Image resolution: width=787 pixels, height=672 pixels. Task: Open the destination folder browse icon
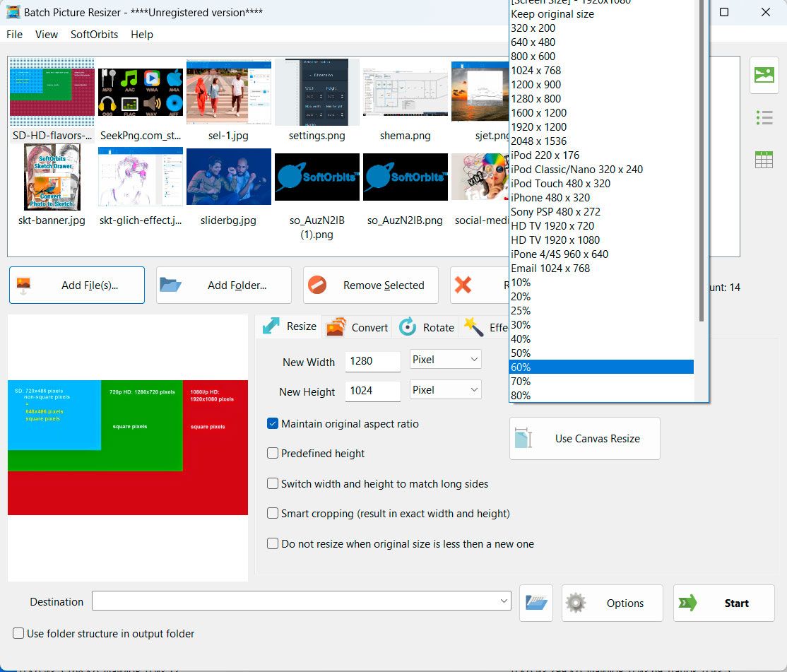click(x=535, y=602)
